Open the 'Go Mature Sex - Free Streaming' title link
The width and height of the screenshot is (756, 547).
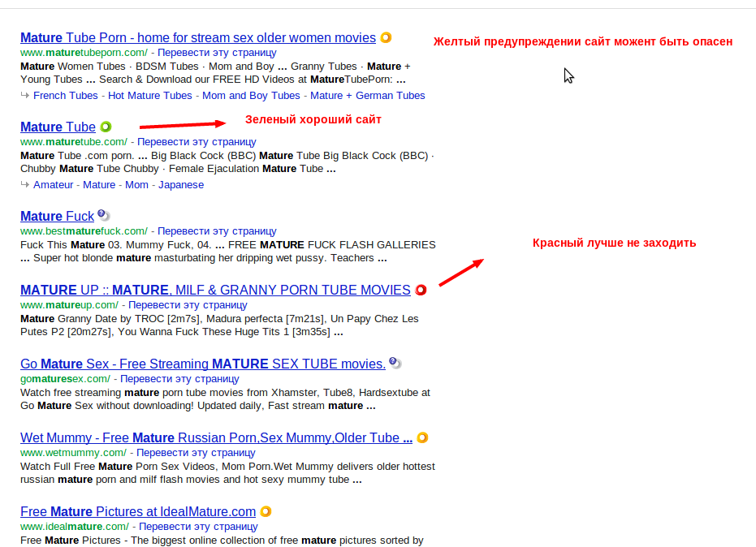click(x=203, y=364)
